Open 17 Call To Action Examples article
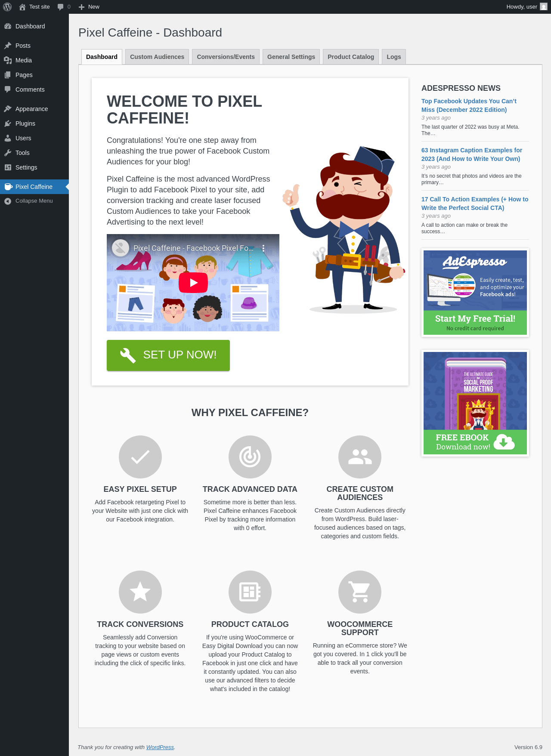 (475, 204)
